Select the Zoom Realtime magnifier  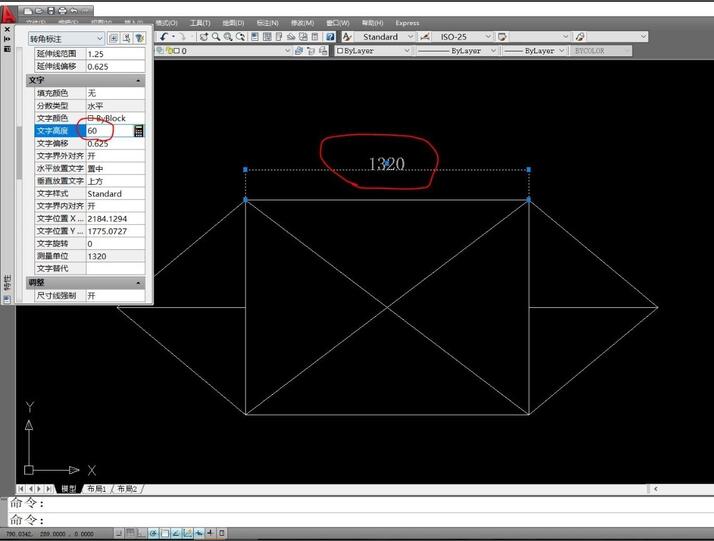click(x=216, y=37)
